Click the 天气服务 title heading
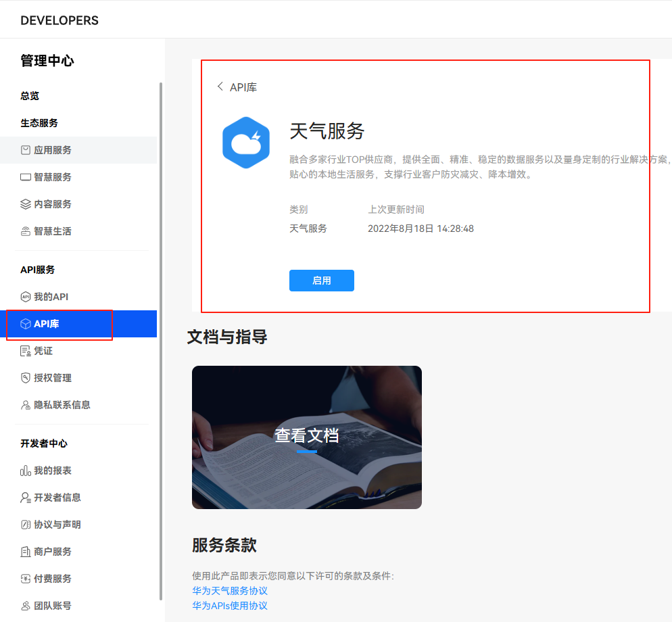Screen dimensions: 672x622 [x=327, y=131]
